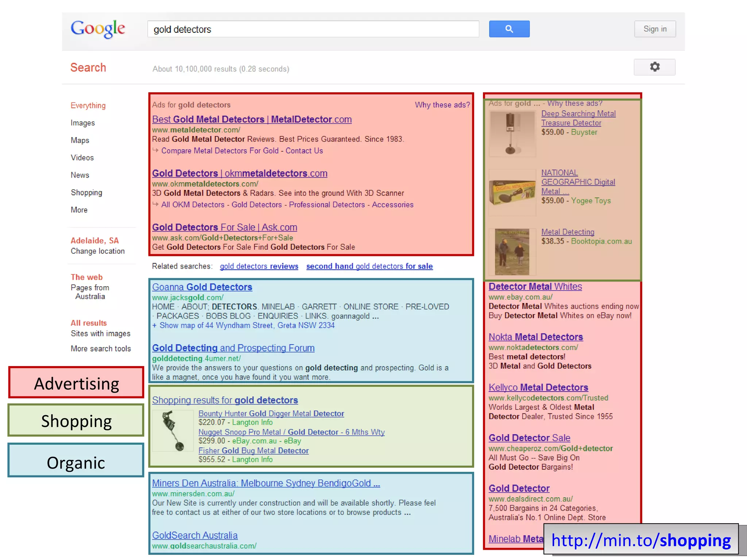The image size is (747, 560).
Task: Expand Show map of 44 Wyndham Street
Action: click(x=243, y=325)
